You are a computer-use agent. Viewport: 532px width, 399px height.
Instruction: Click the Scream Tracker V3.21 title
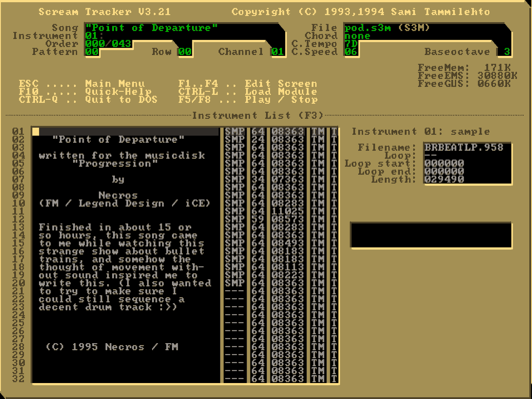105,12
